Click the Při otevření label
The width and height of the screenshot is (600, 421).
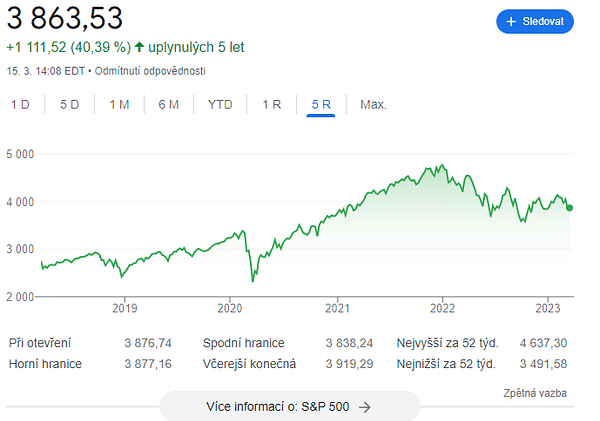[40, 343]
